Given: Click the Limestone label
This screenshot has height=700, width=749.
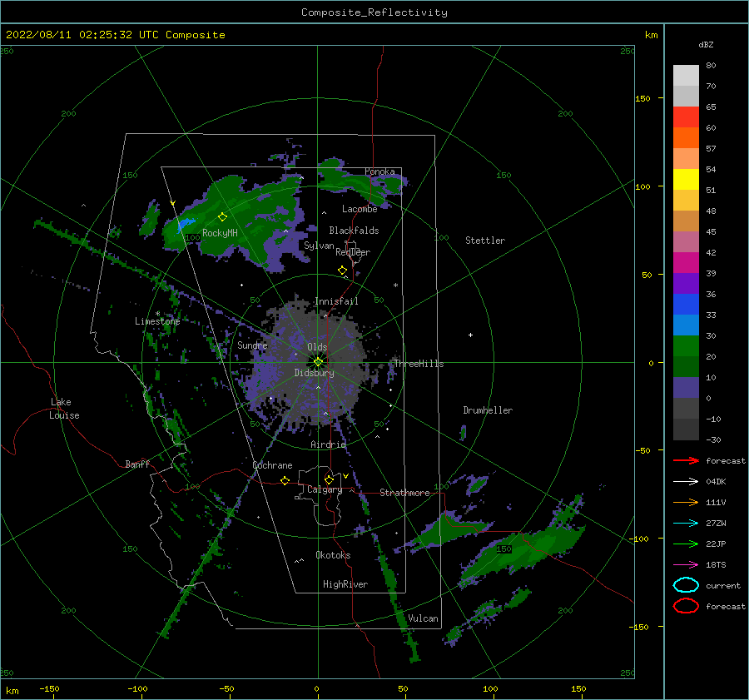Looking at the screenshot, I should 157,321.
